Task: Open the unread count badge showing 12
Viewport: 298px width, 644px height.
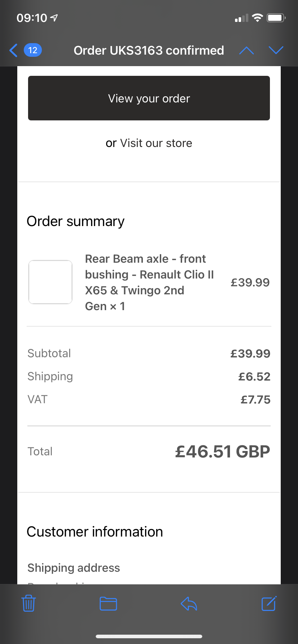Action: (33, 50)
